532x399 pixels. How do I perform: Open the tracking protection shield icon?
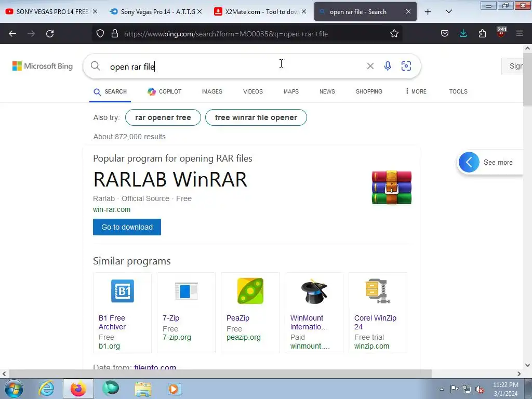click(100, 34)
